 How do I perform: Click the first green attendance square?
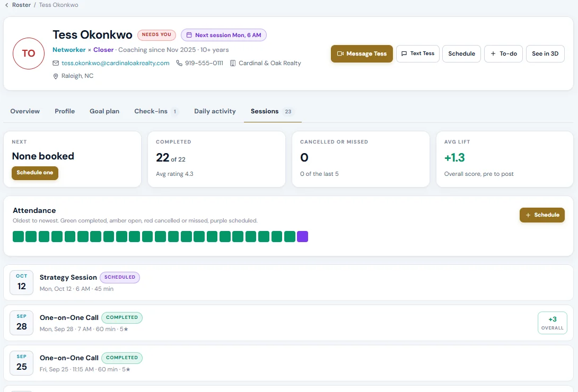[18, 237]
